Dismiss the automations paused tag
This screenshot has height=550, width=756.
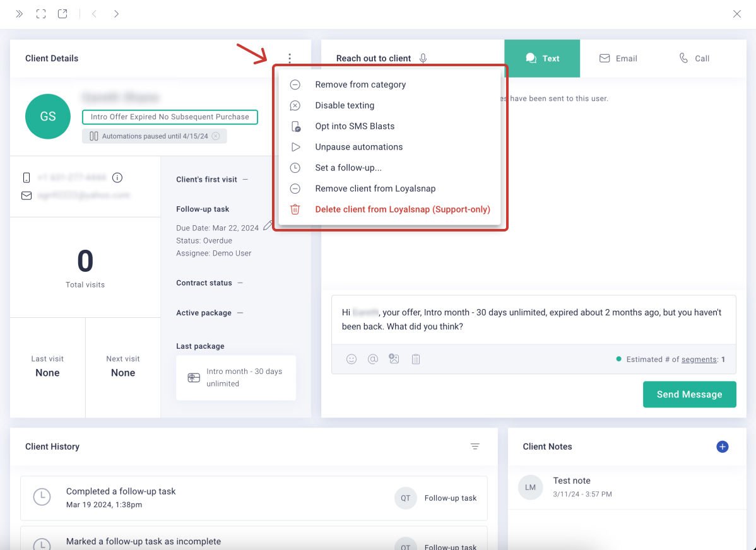[216, 136]
